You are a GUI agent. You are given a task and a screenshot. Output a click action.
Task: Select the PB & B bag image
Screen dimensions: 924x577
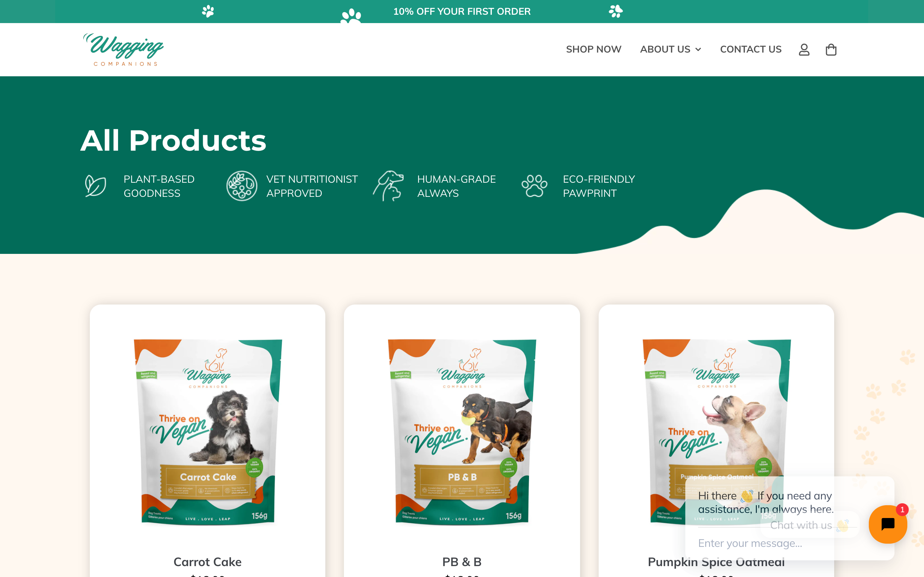(x=462, y=432)
